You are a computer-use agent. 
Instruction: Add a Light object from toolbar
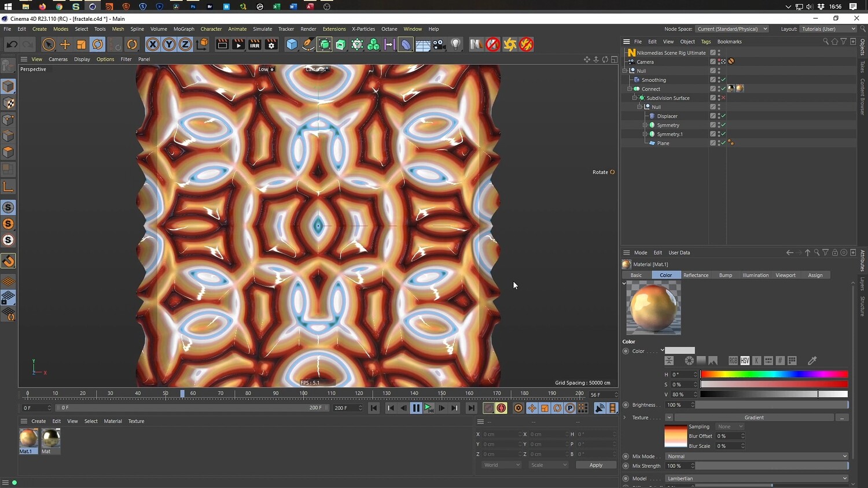(x=456, y=45)
